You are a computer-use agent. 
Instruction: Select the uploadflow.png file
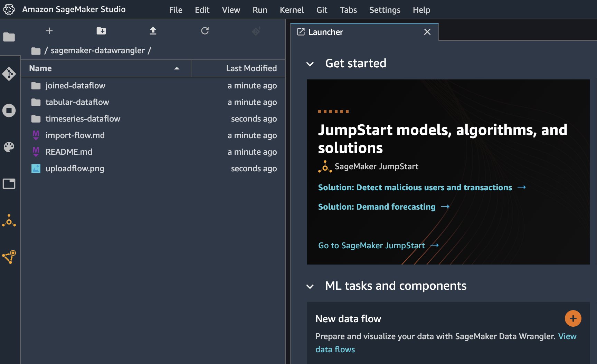(153, 169)
